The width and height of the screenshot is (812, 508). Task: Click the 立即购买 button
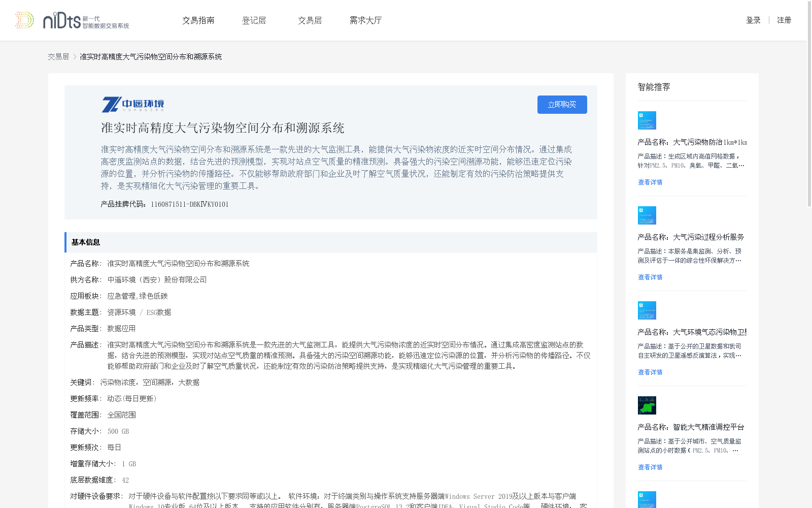click(x=562, y=105)
